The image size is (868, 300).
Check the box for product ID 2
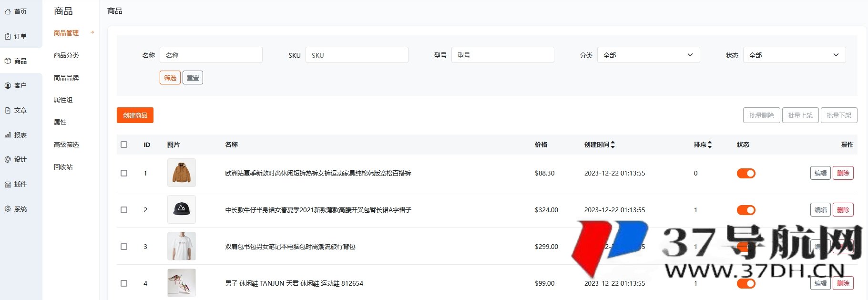coord(124,210)
